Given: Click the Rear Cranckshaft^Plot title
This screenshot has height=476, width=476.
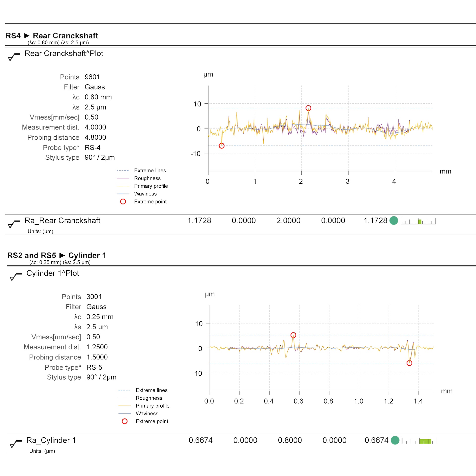Looking at the screenshot, I should 64,53.
